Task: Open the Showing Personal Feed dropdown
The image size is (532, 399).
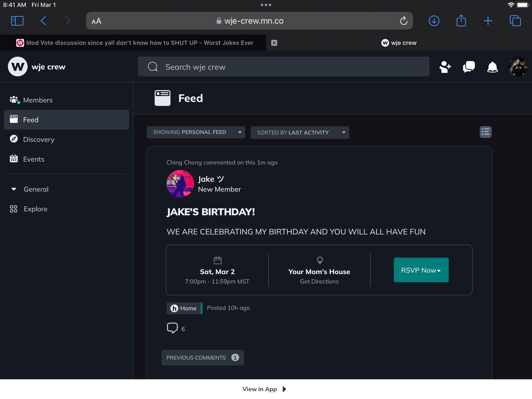Action: [196, 132]
